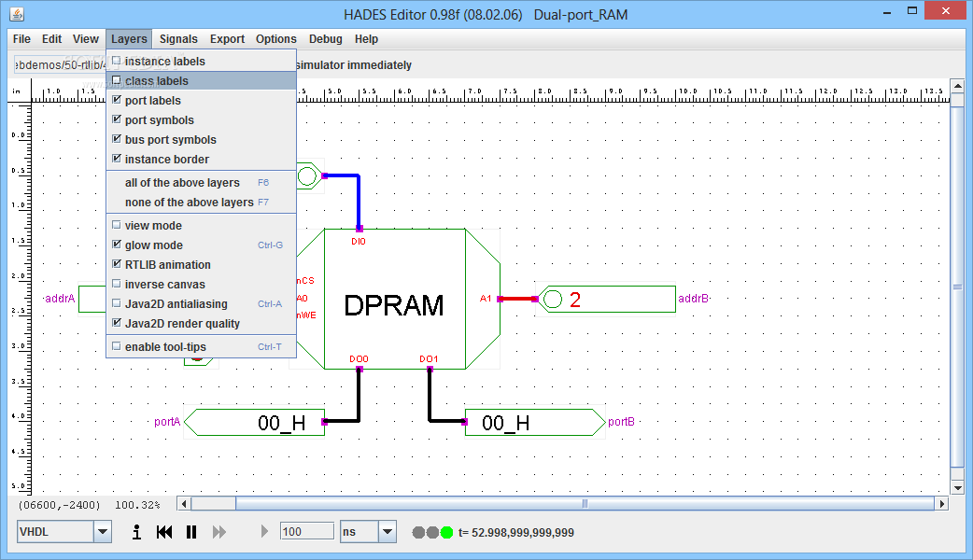973x560 pixels.
Task: Click the vertical scrollbar thumb
Action: pyautogui.click(x=957, y=287)
